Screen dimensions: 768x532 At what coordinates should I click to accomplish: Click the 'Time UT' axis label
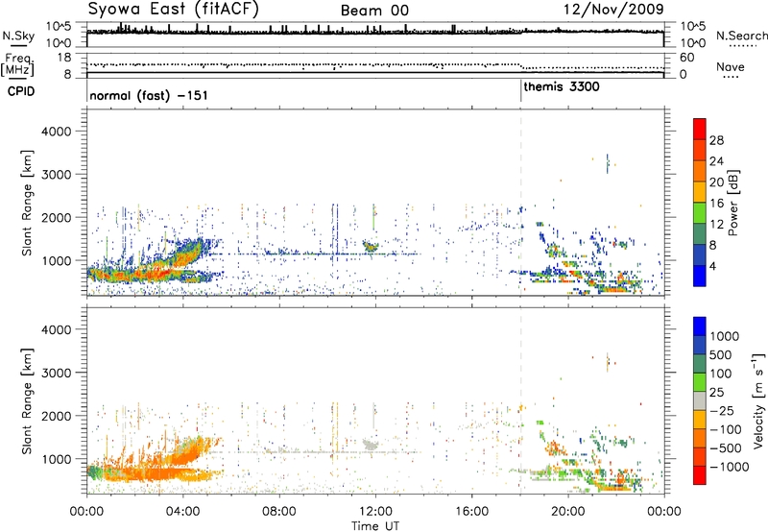tap(375, 526)
